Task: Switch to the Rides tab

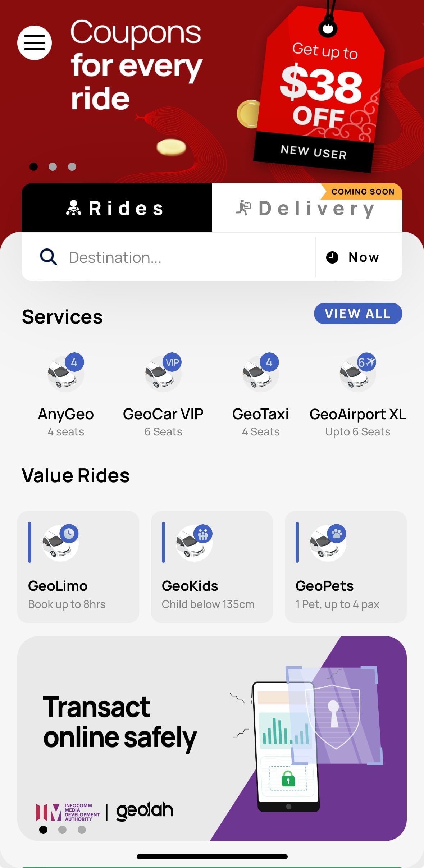Action: 117,208
